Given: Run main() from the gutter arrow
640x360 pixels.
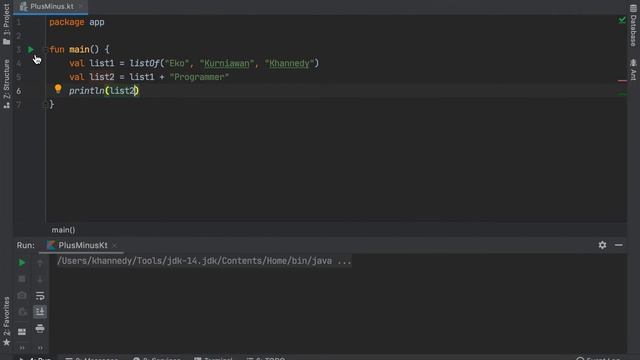Looking at the screenshot, I should pyautogui.click(x=31, y=49).
